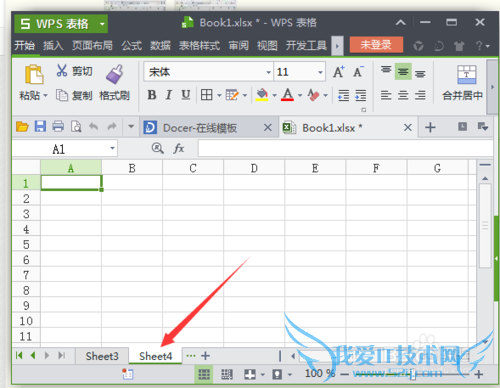Open the Review tab
The image size is (500, 388).
pos(239,45)
